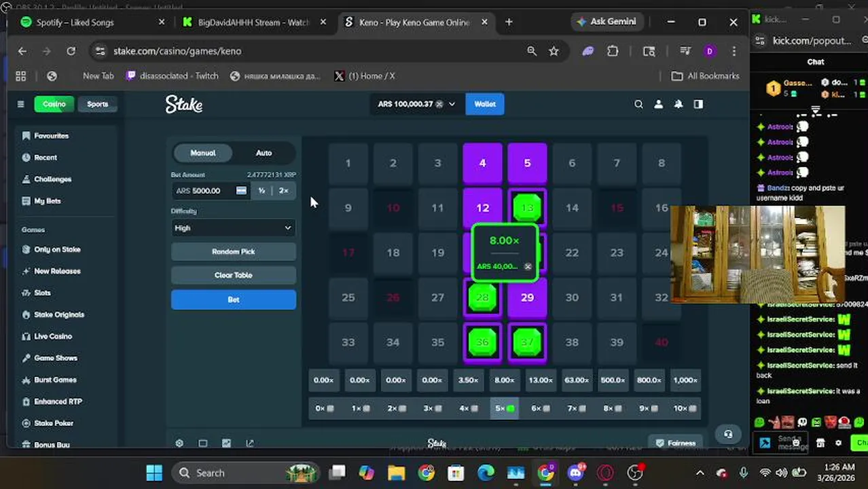Show hidden system tray icons chevron

tap(700, 473)
